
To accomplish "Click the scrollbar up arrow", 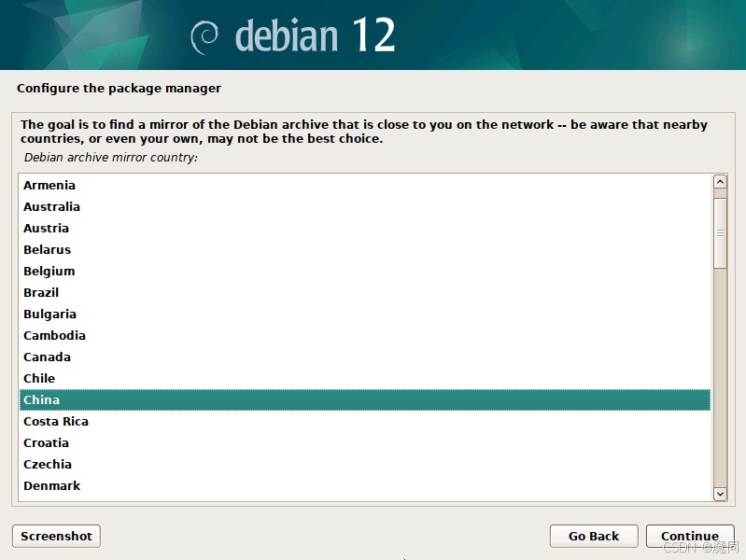I will click(x=720, y=182).
